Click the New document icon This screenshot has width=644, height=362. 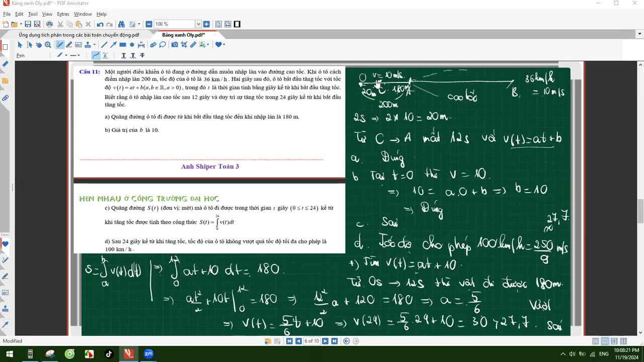tap(6, 24)
